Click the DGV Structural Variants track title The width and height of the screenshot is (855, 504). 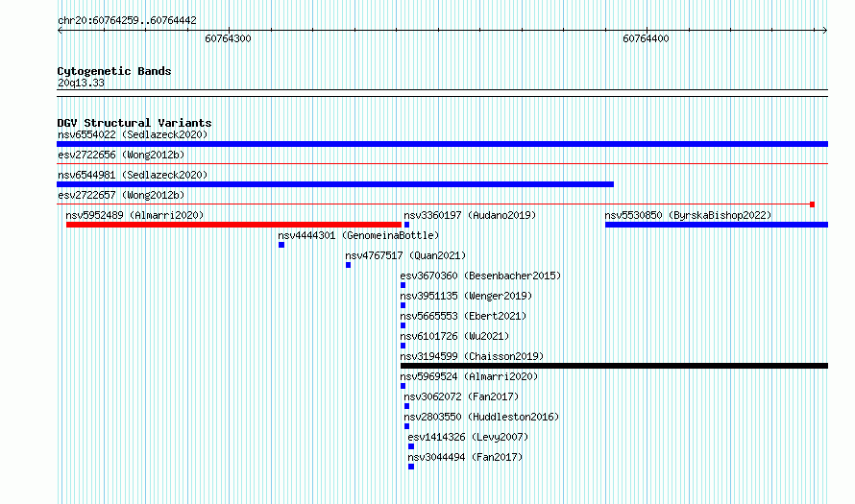pyautogui.click(x=134, y=123)
